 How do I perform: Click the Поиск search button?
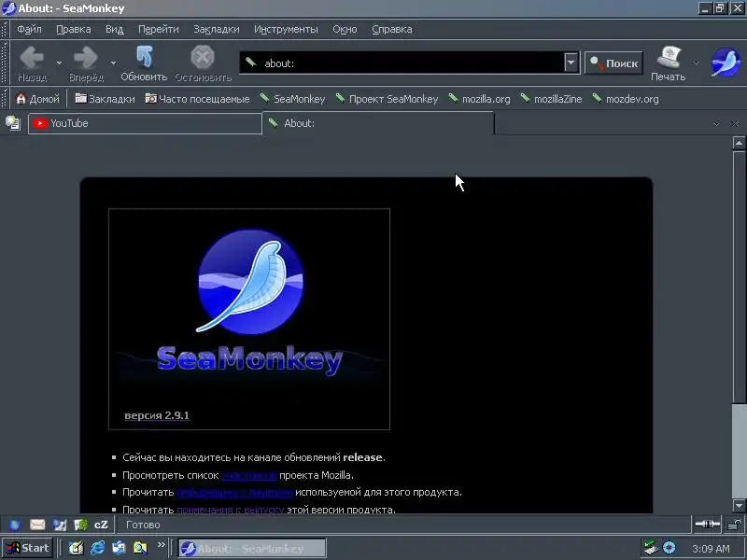click(x=613, y=63)
